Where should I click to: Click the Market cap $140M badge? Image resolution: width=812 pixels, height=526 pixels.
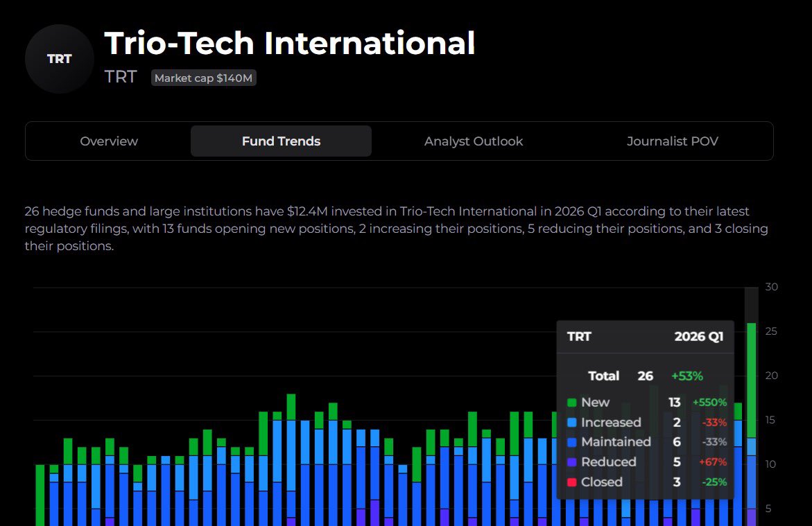coord(203,78)
